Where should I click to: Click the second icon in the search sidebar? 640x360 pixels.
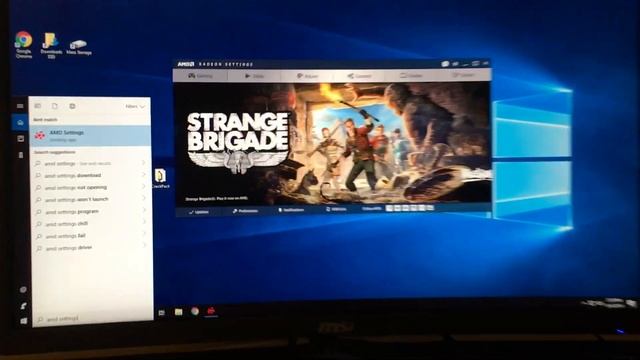pos(20,139)
